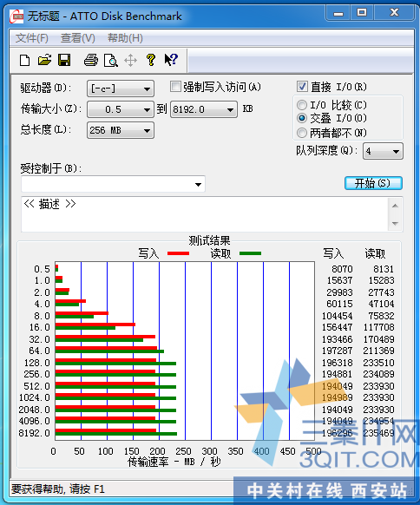This screenshot has width=420, height=505.
Task: Open About via the yellow question mark
Action: coord(150,60)
